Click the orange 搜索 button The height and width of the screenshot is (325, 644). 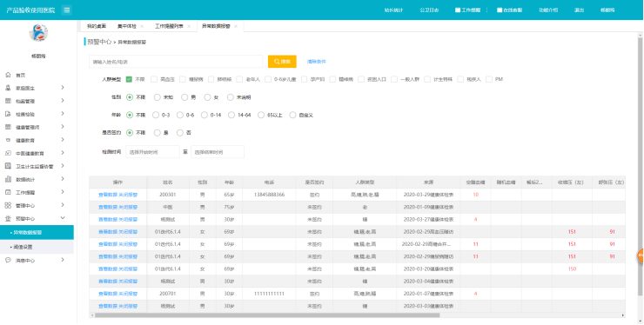282,62
